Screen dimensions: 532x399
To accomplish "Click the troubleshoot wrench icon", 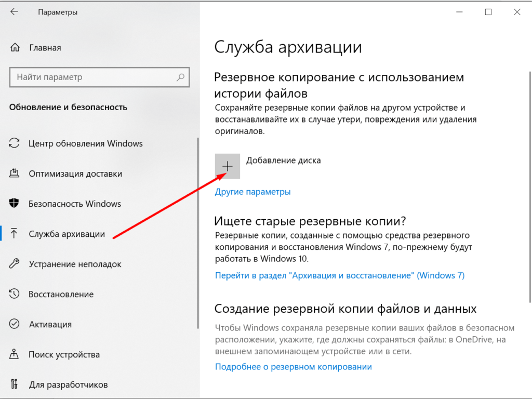I will click(x=14, y=263).
